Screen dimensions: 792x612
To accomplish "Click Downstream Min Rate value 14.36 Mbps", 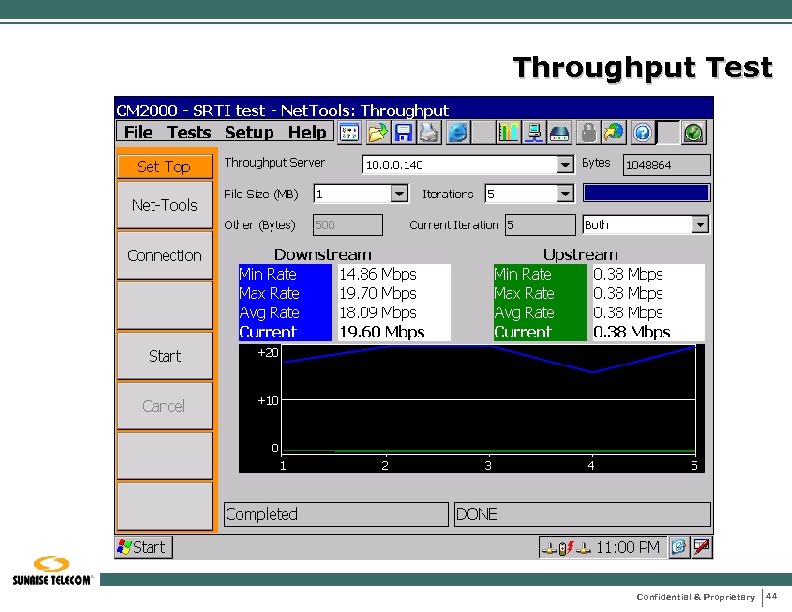I will point(378,274).
